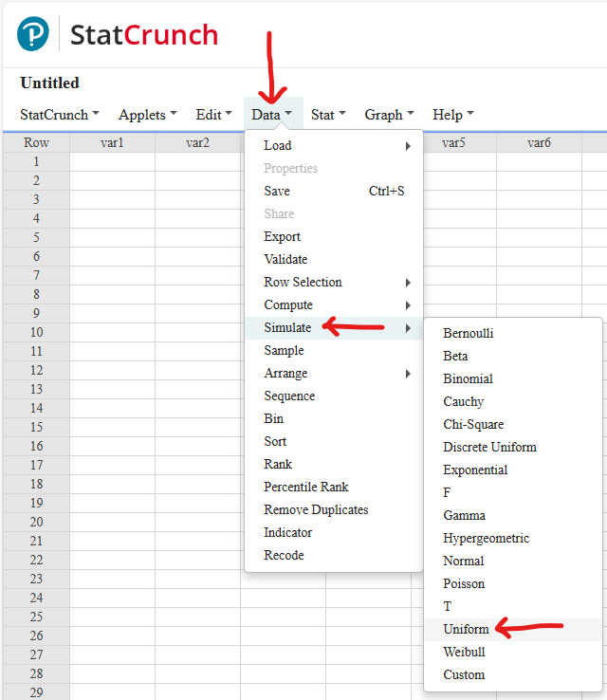Open the Graph menu

coord(389,115)
